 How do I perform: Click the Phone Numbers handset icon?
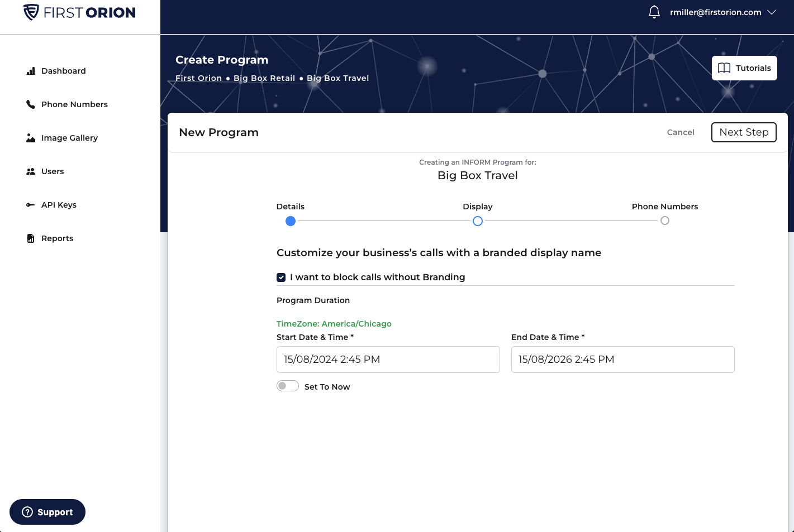tap(31, 104)
